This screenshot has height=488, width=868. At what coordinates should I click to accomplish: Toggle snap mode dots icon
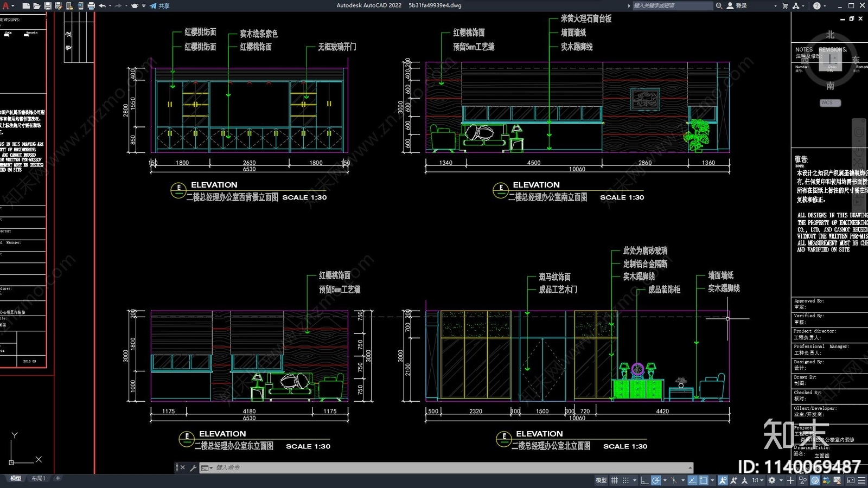point(626,480)
